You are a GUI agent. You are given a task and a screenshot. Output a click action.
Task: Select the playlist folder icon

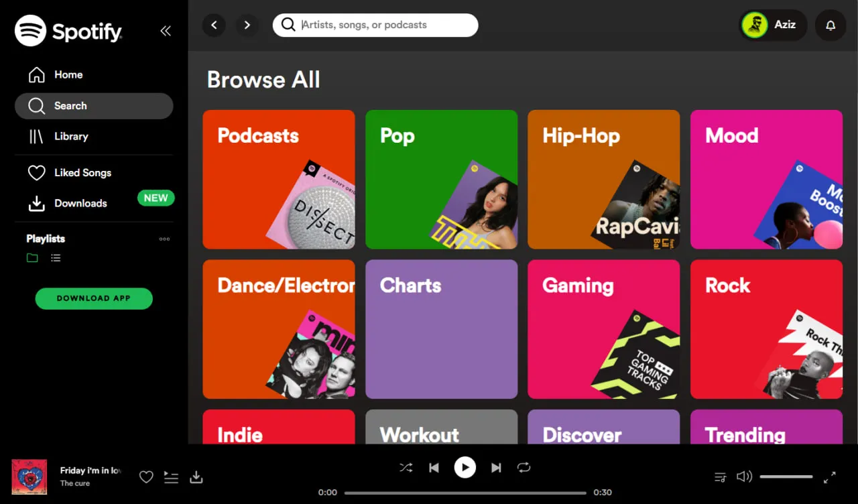click(x=32, y=257)
